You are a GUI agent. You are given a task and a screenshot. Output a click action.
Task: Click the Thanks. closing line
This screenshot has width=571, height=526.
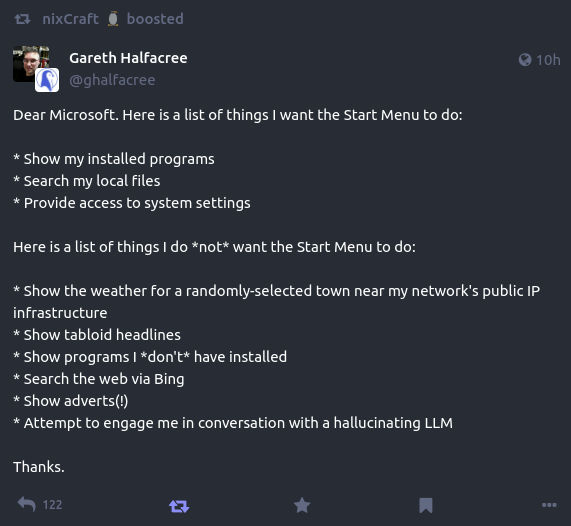click(x=39, y=467)
